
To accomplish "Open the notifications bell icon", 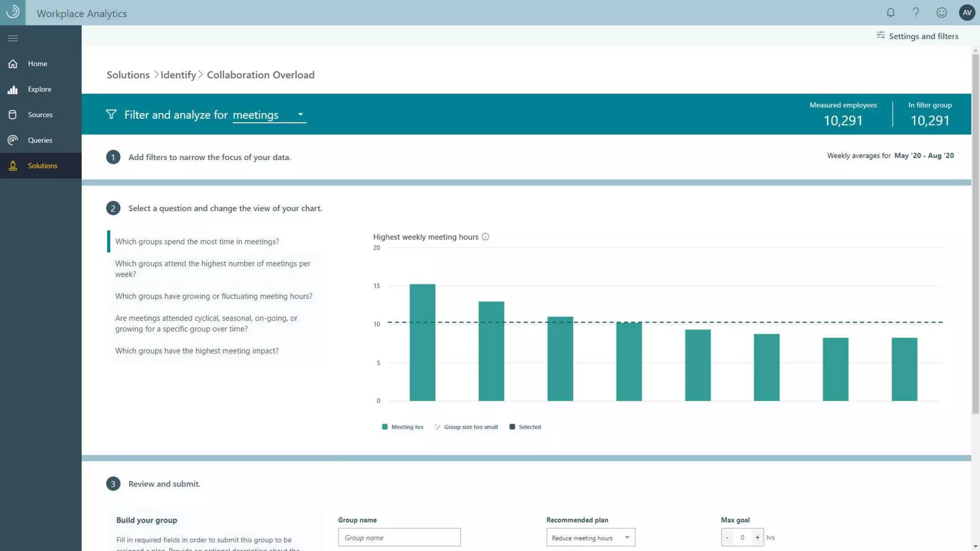I will click(x=890, y=13).
